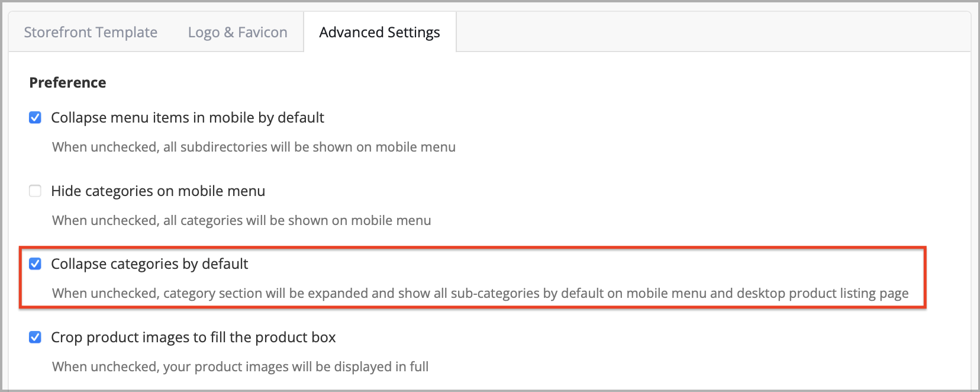The image size is (980, 392).
Task: Click the Collapse categories by default label
Action: coord(149,264)
